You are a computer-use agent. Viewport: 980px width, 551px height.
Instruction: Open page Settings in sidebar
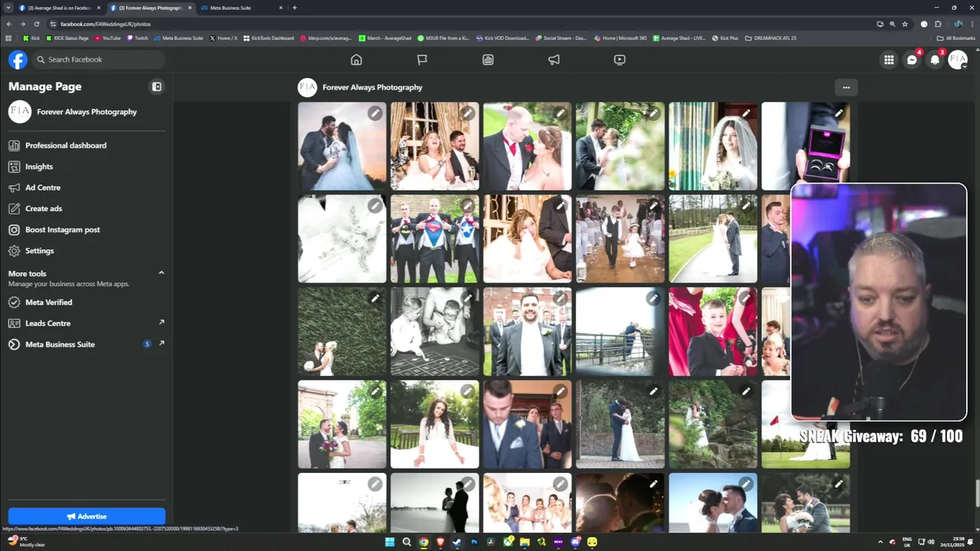40,250
